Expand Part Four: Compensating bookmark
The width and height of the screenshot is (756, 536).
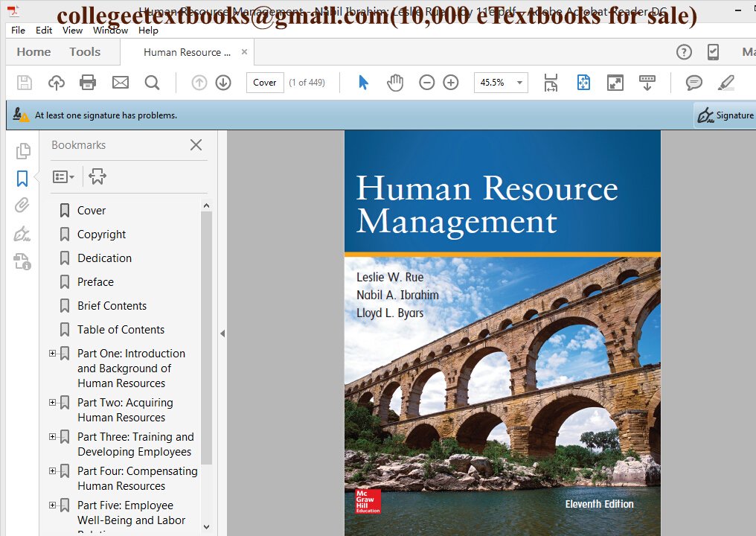pyautogui.click(x=52, y=470)
